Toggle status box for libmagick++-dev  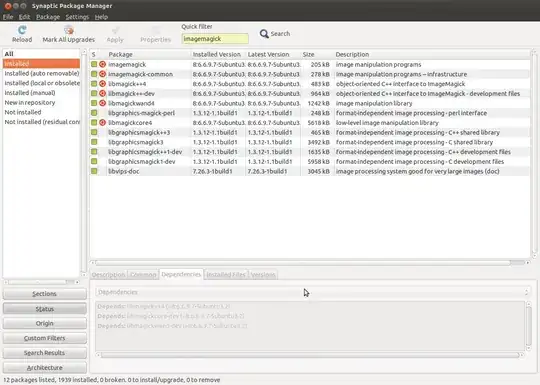click(94, 93)
